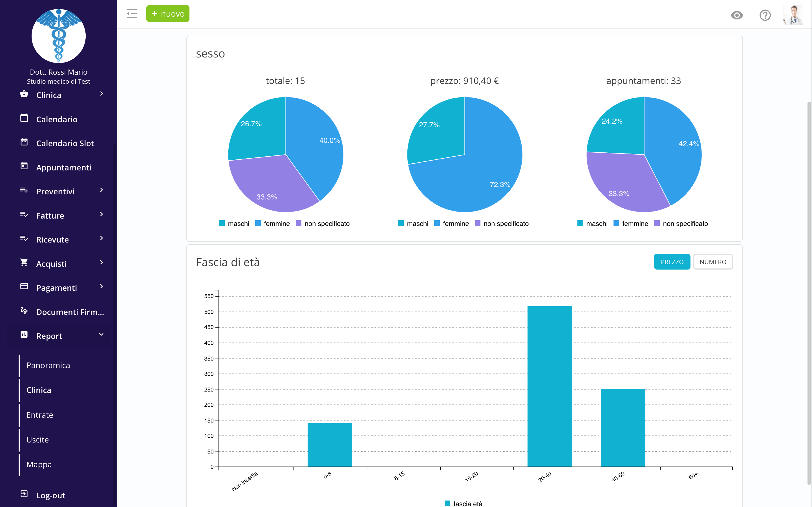Expand the Fatture submenu chevron
The width and height of the screenshot is (812, 507).
pos(101,214)
